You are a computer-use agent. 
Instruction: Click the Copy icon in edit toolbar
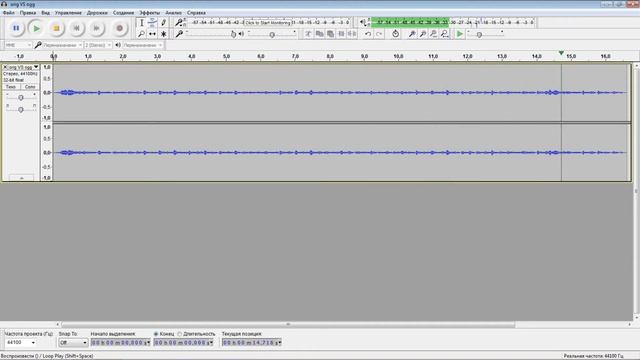pos(320,34)
